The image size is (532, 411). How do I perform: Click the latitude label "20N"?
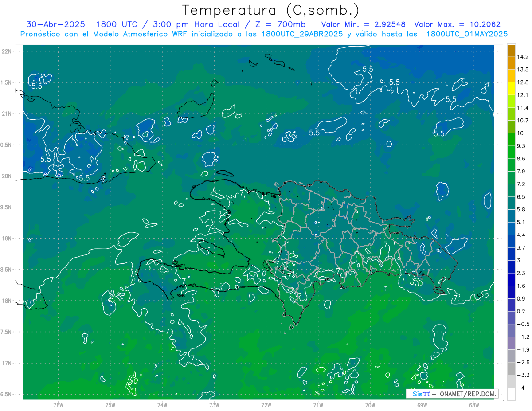pyautogui.click(x=8, y=176)
